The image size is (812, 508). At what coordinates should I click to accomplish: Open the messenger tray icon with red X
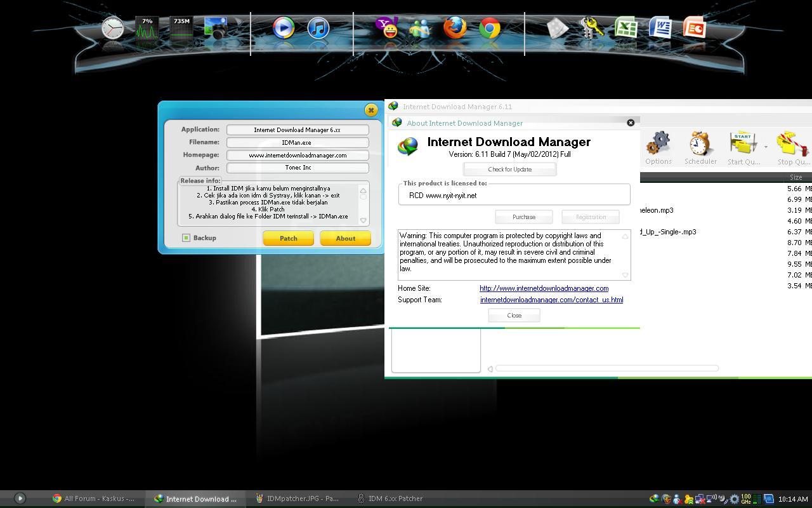point(678,499)
